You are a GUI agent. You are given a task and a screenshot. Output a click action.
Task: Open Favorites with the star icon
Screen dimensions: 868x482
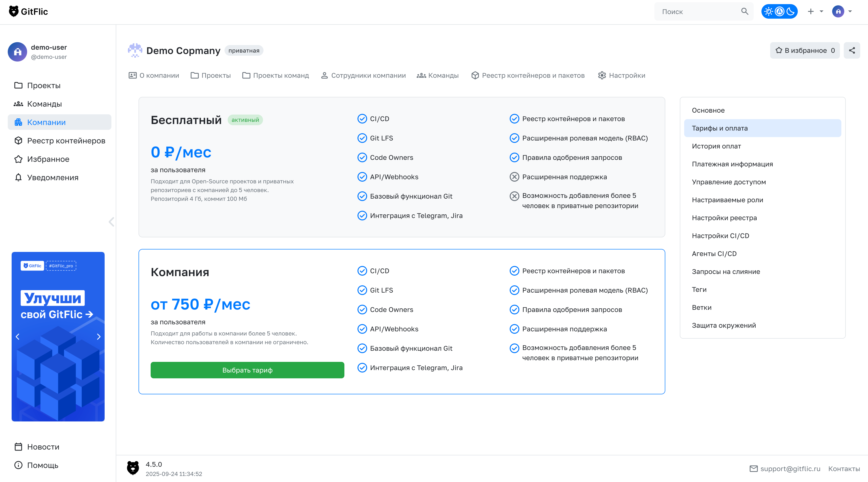click(19, 159)
